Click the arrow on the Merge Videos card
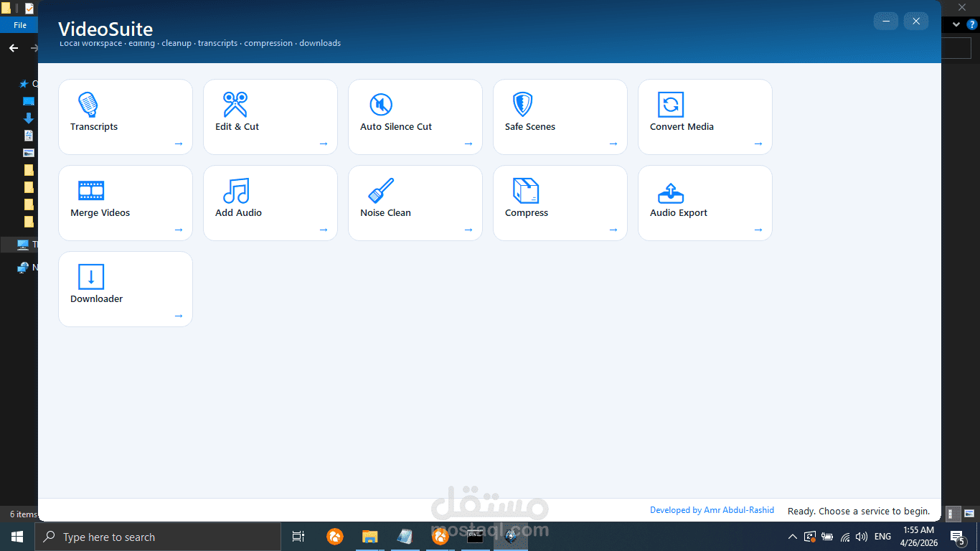 point(179,230)
